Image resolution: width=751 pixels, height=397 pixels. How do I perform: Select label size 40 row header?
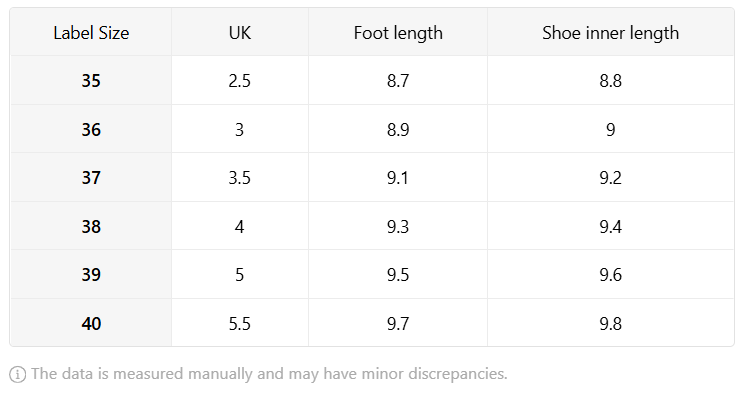[x=91, y=323]
